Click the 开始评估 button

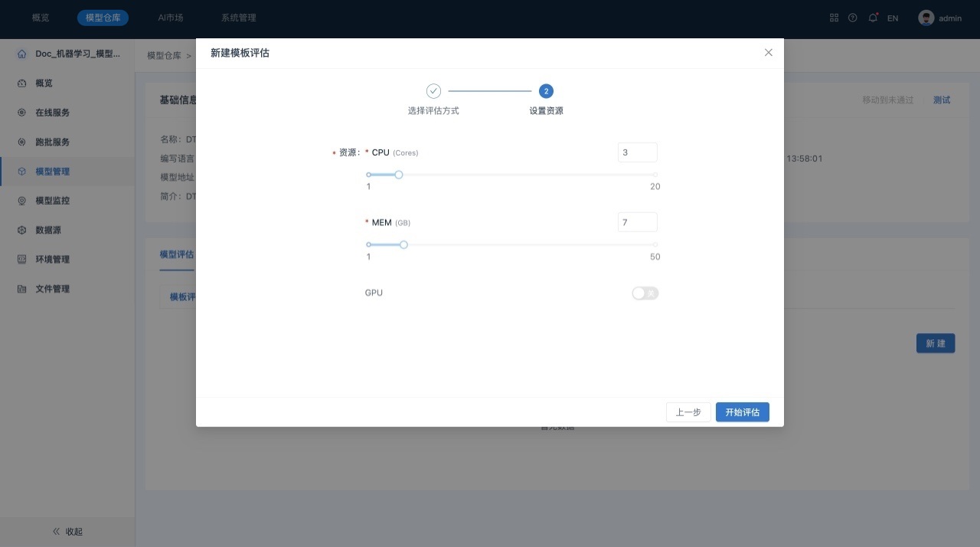(742, 412)
